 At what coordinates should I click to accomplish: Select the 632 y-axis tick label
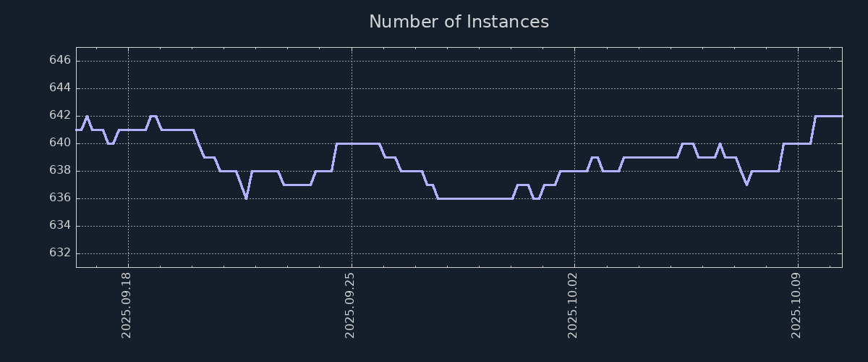[60, 253]
